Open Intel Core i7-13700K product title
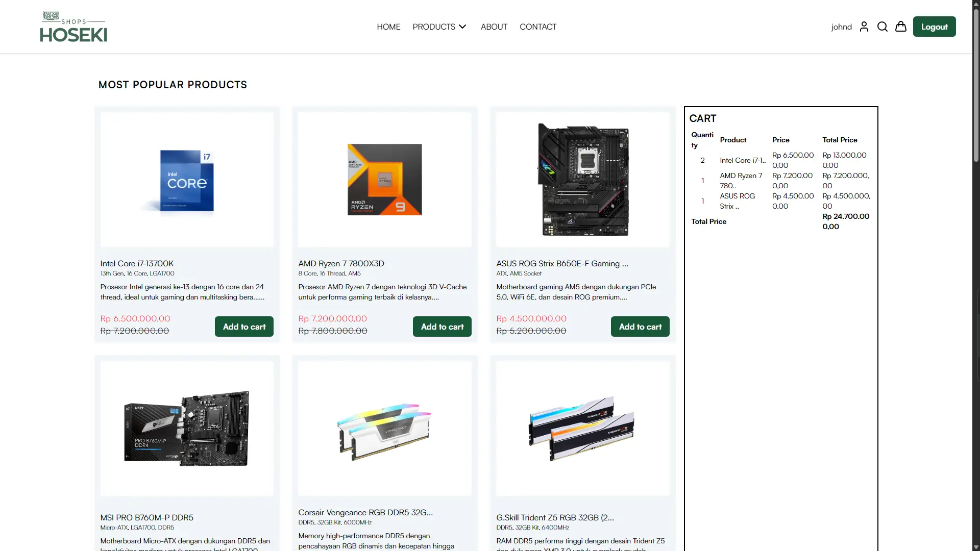 tap(137, 263)
